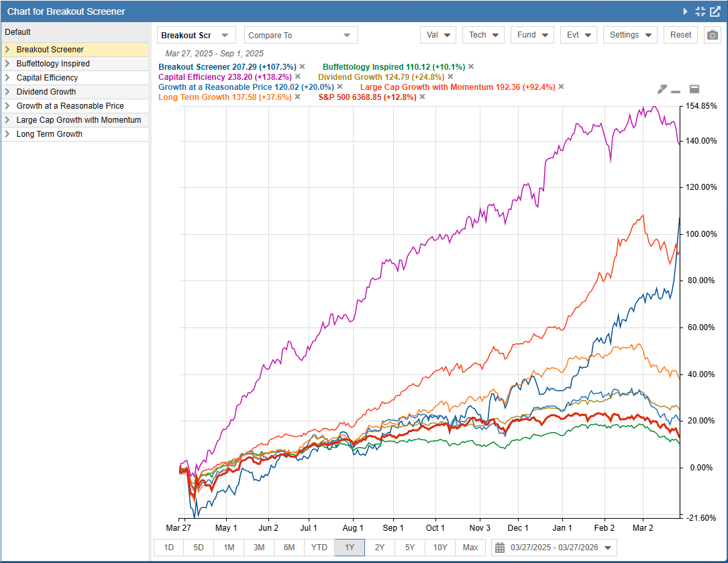Click the play arrow in the title bar

685,11
